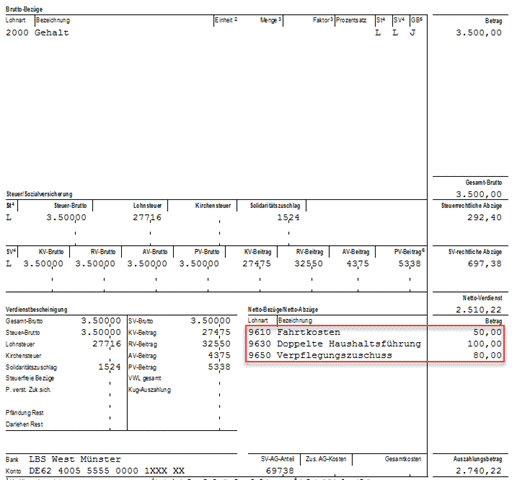Select the bank name LBS West Münster
This screenshot has height=480, width=512.
[x=75, y=459]
